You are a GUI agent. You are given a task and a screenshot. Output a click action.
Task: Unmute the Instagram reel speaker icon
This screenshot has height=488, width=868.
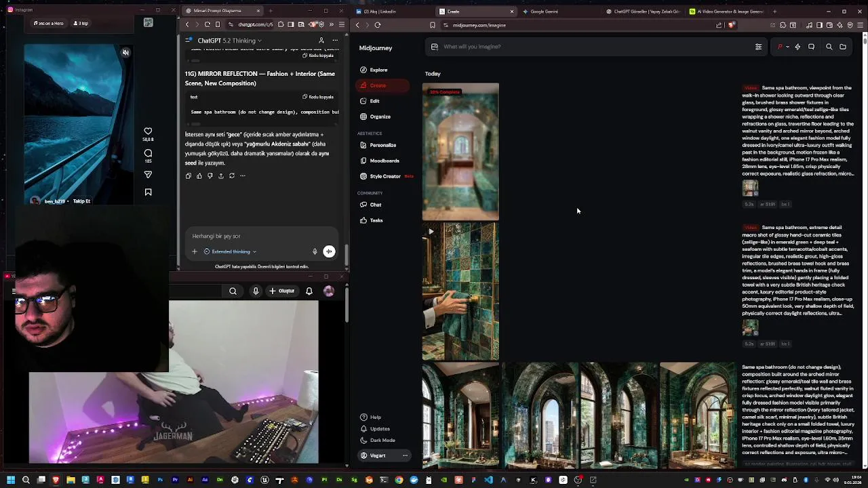[x=125, y=52]
